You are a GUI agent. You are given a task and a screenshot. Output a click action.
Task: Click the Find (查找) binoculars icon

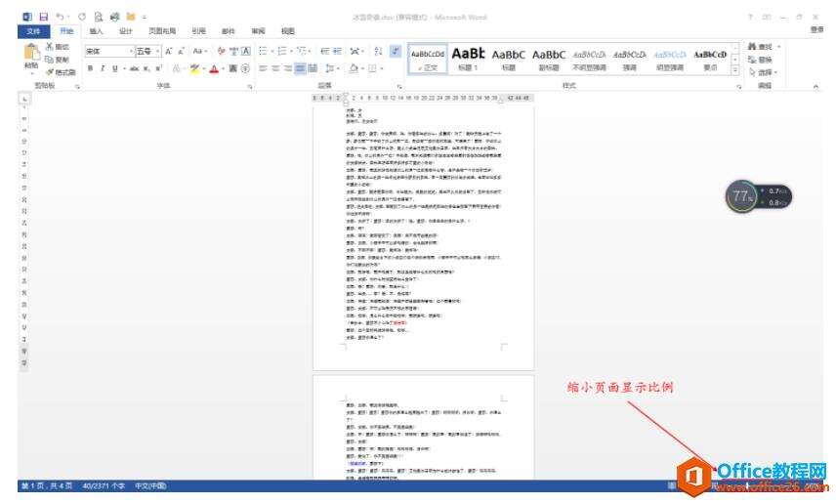coord(752,47)
